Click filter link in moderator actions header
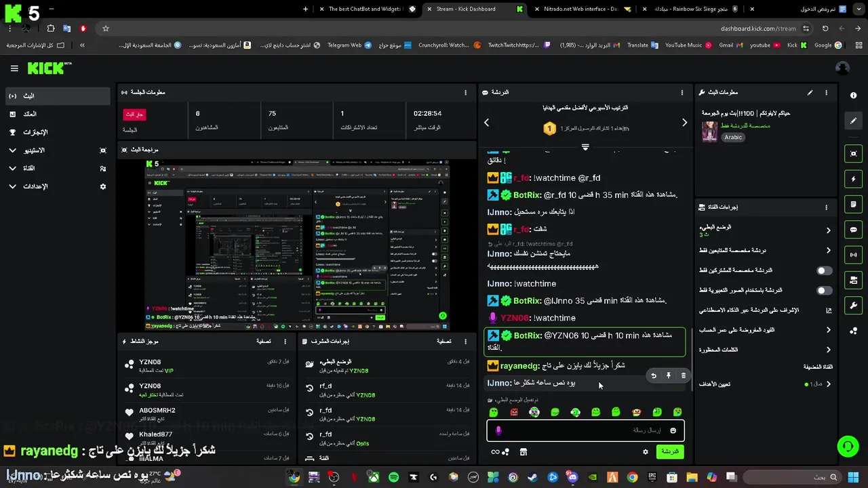 [x=444, y=342]
